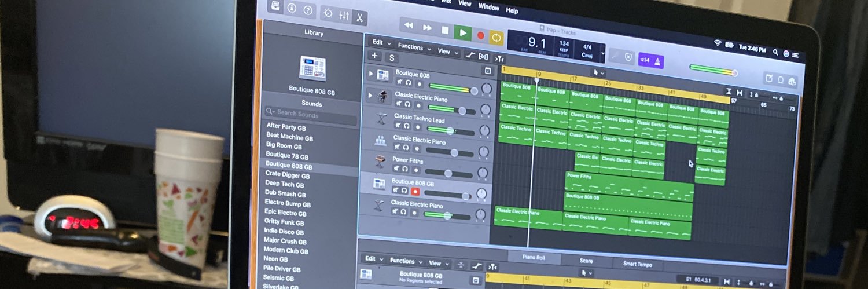868x289 pixels.
Task: Open global track header options button
Action: 487,71
